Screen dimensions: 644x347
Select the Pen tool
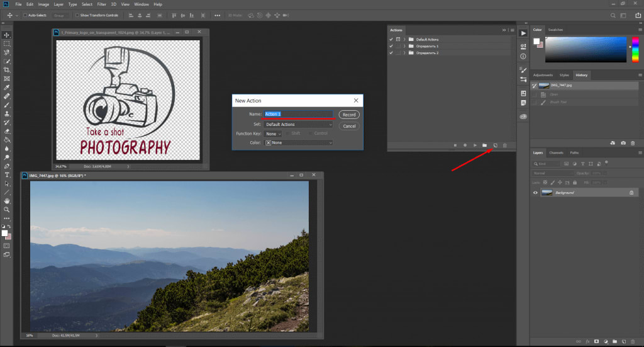coord(6,166)
